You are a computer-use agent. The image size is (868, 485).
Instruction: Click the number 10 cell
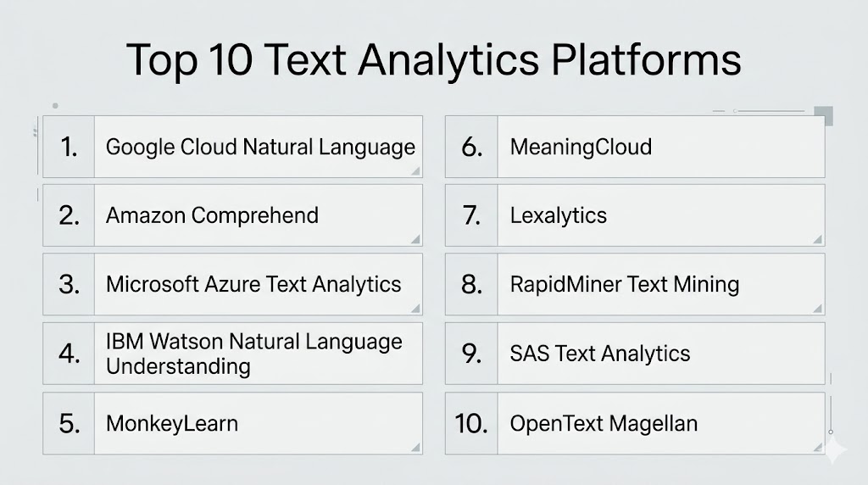tap(471, 423)
